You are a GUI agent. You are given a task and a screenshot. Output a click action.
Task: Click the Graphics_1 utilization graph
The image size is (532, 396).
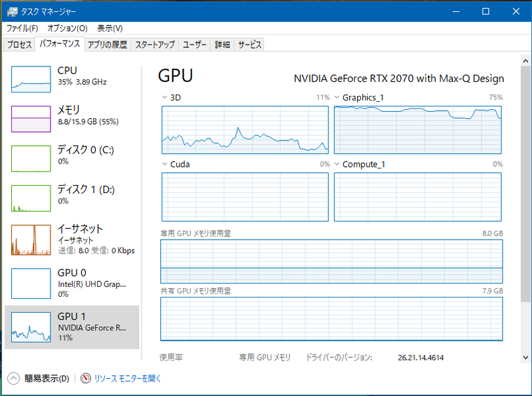(418, 130)
